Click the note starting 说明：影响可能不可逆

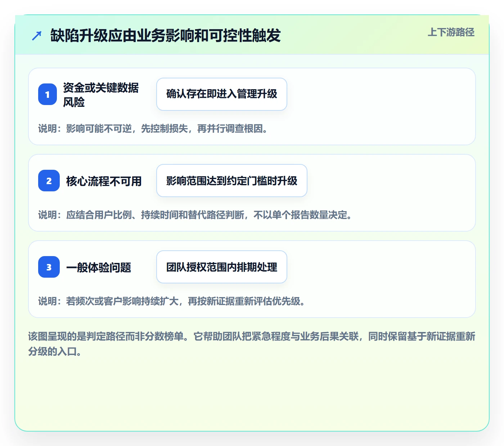pyautogui.click(x=153, y=128)
